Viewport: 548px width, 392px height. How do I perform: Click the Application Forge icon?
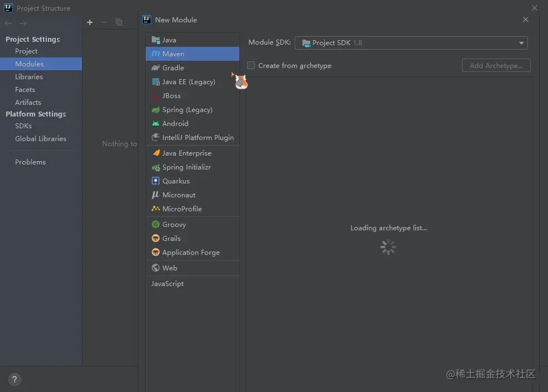(156, 252)
